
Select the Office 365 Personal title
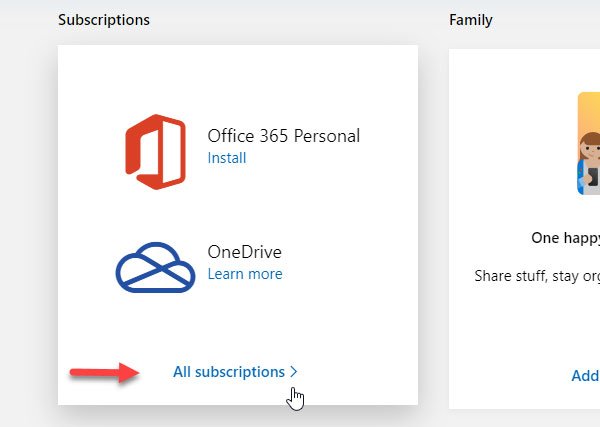(283, 136)
